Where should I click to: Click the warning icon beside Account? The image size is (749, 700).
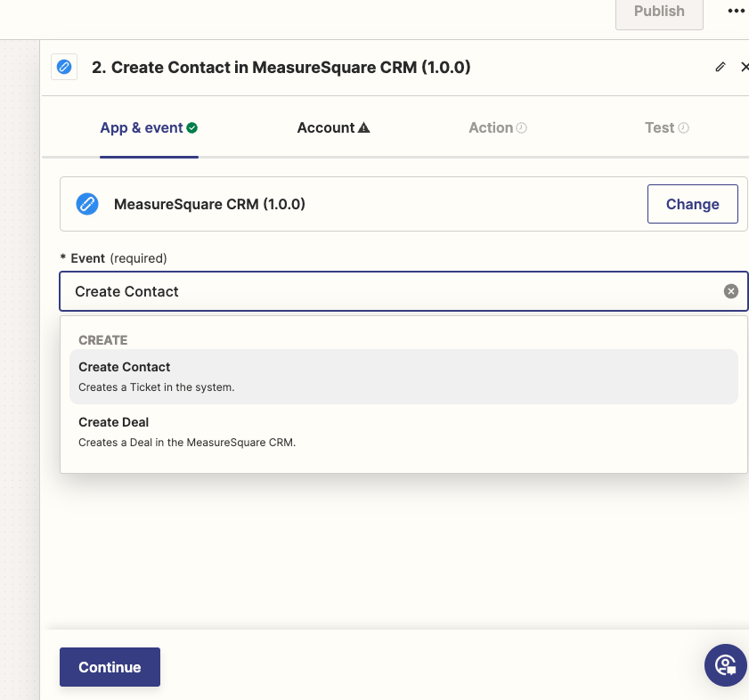(363, 128)
